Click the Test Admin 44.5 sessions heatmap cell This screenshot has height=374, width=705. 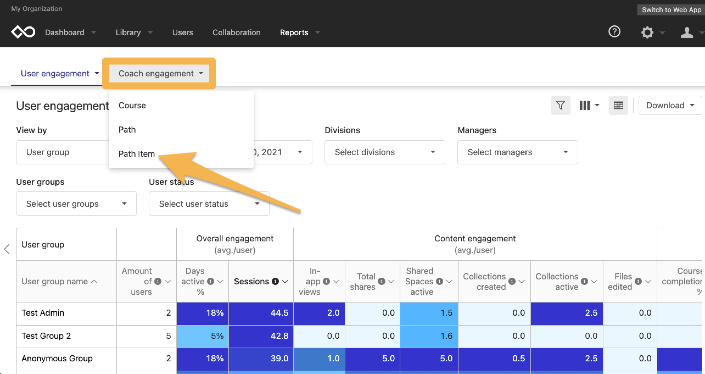click(261, 313)
